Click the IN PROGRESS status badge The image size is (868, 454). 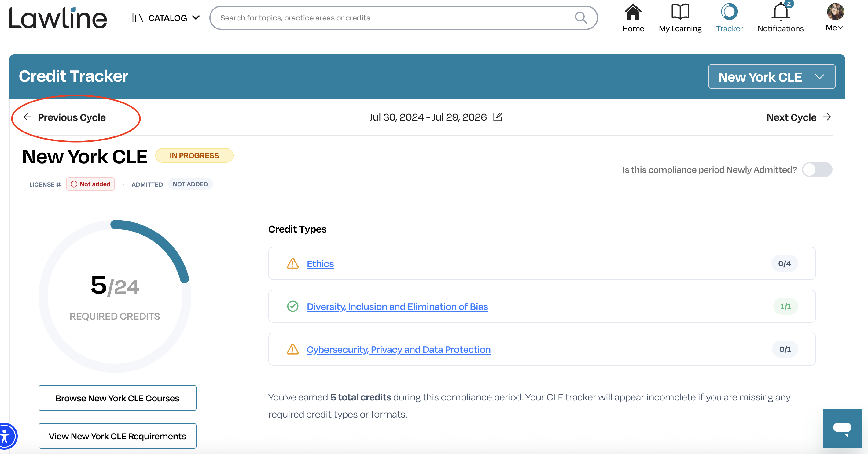click(x=194, y=155)
